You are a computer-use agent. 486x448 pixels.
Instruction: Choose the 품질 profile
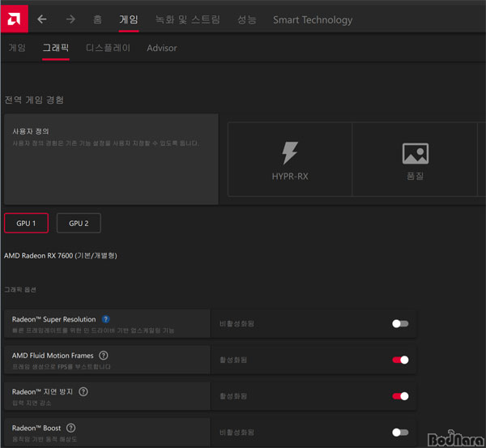point(415,159)
